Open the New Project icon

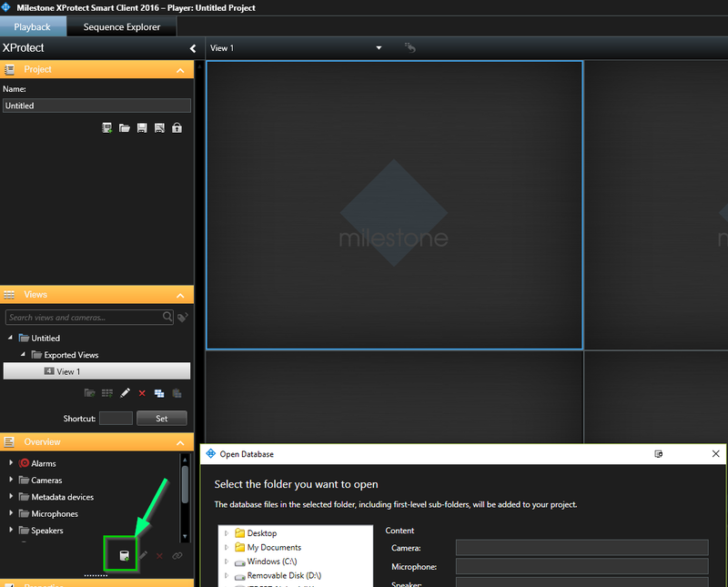(107, 127)
